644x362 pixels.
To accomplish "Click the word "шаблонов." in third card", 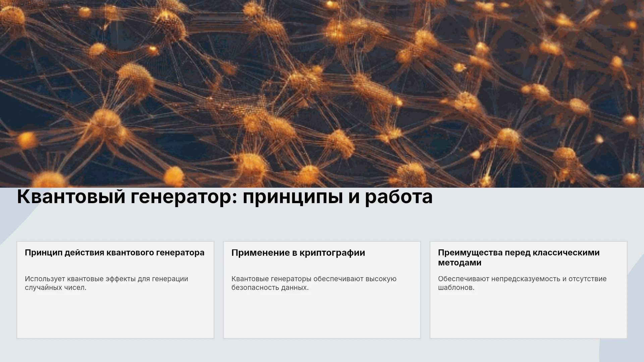I will (x=456, y=288).
